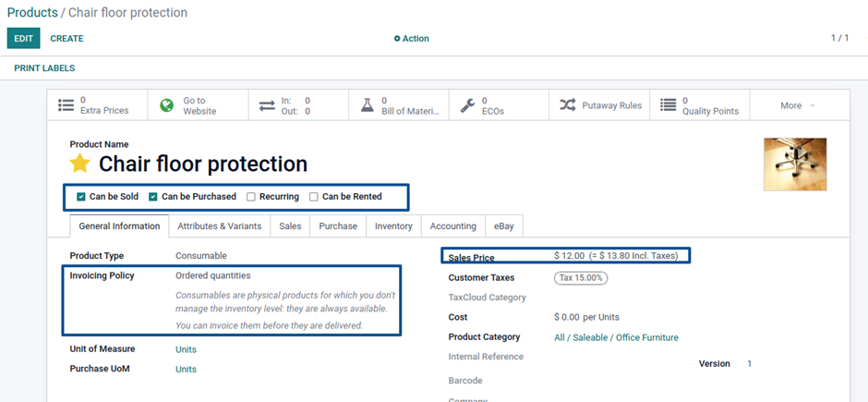Click the TaxCloud Category field label

pos(488,298)
